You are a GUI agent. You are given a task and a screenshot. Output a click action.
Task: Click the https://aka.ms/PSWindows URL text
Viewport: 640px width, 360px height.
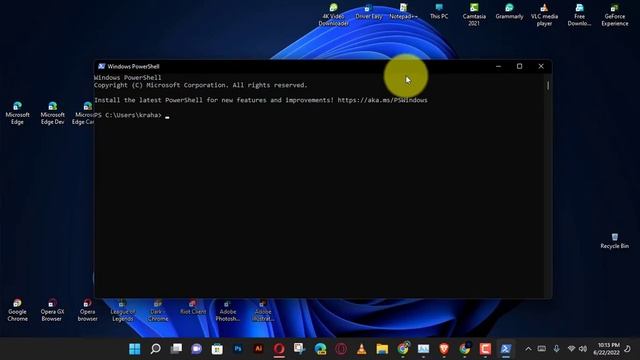pyautogui.click(x=382, y=100)
